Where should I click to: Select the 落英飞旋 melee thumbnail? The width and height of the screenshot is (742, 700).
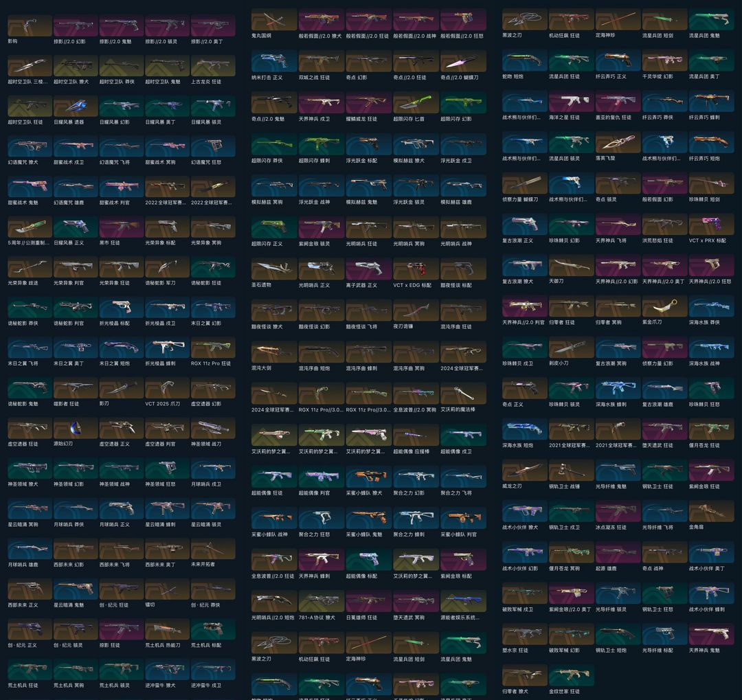pyautogui.click(x=618, y=142)
